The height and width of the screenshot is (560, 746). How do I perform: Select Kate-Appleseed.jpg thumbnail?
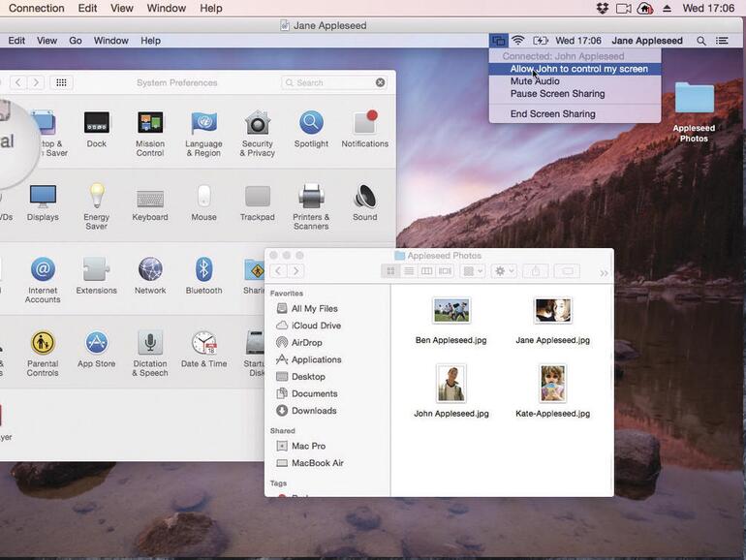pos(552,384)
